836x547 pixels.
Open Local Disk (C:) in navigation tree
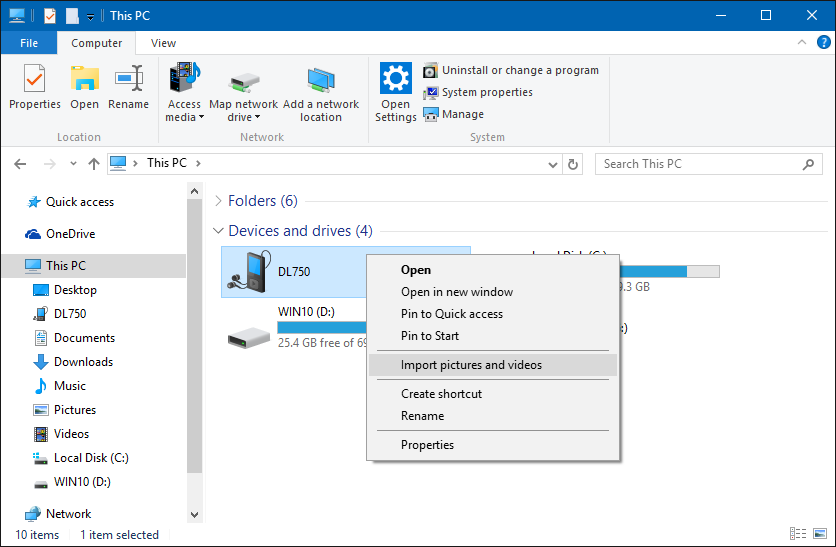coord(81,457)
